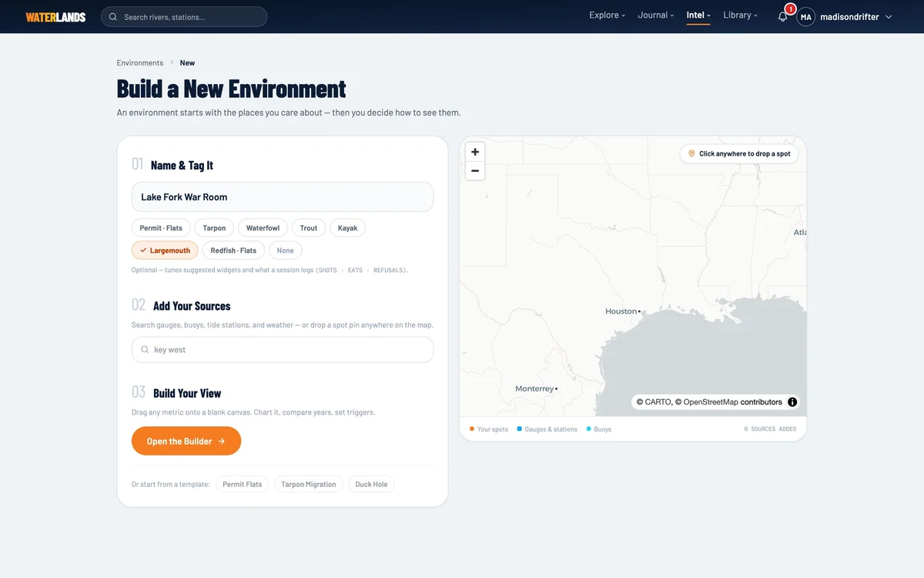Viewport: 924px width, 578px height.
Task: Open the madisondrifter account dropdown
Action: point(855,17)
